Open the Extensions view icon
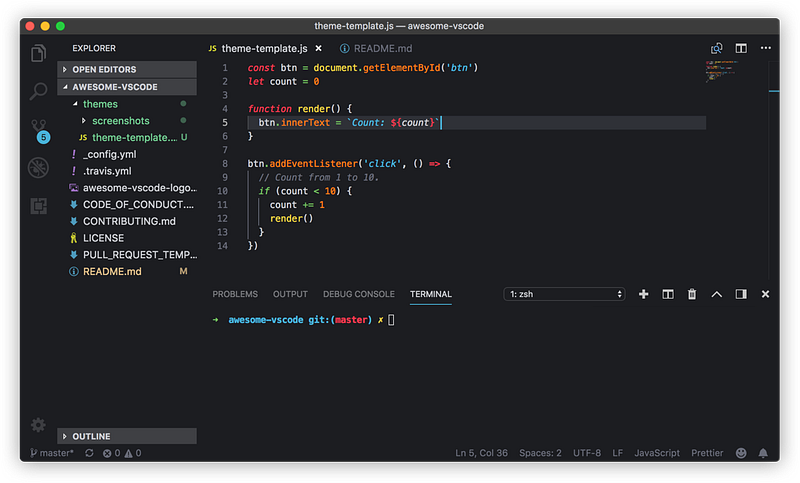 (x=38, y=205)
